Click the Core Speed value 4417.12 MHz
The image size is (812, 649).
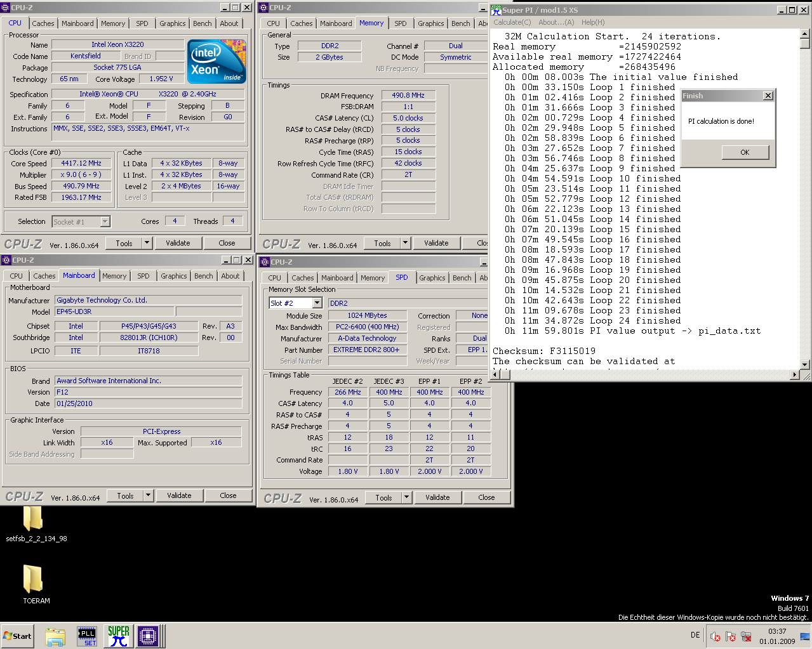[81, 163]
